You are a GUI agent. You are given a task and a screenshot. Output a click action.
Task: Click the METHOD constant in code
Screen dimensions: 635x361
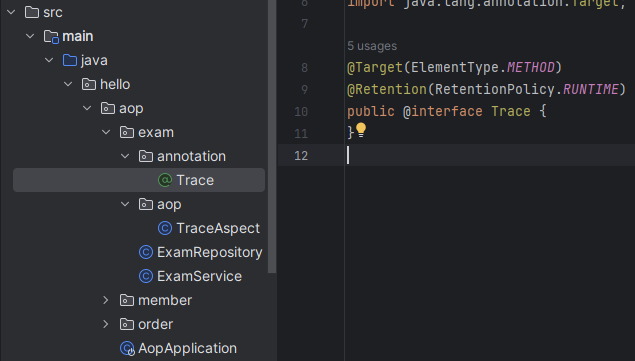[531, 67]
